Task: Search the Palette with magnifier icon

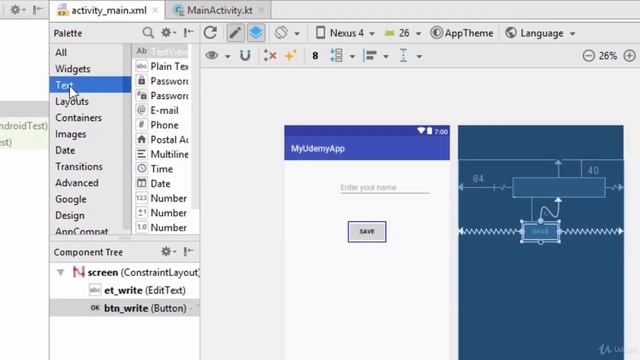Action: point(148,33)
